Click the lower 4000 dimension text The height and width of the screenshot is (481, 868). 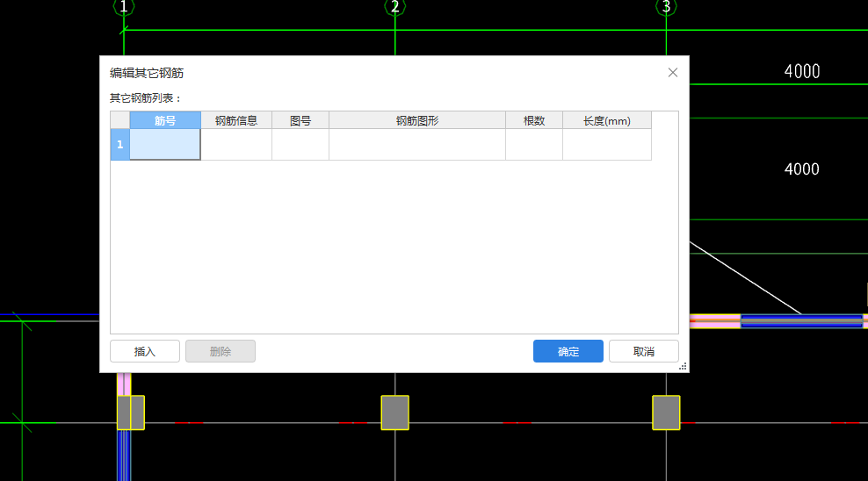801,169
